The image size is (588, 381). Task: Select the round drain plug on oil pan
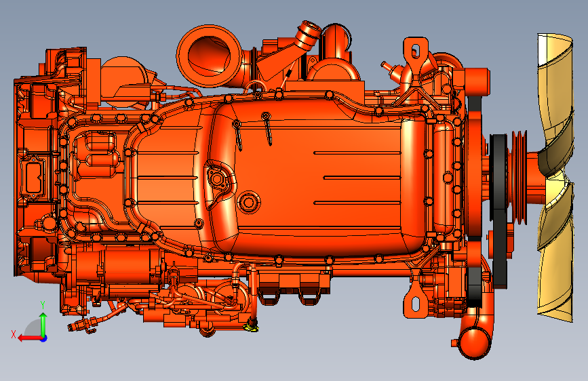pyautogui.click(x=248, y=203)
